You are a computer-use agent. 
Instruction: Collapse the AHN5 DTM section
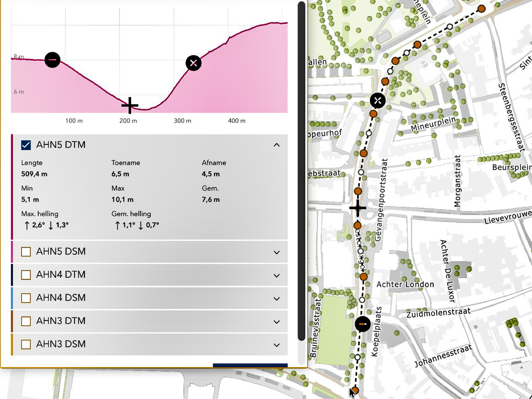[277, 145]
